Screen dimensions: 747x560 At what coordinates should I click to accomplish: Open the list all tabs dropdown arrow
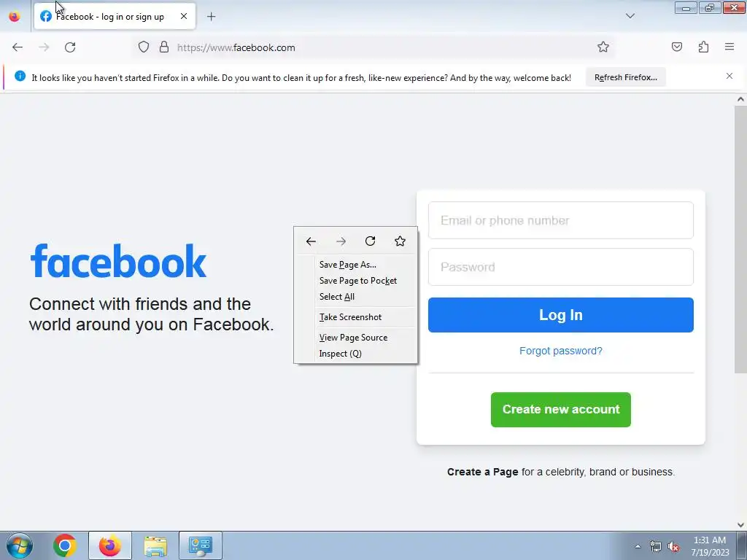(630, 16)
